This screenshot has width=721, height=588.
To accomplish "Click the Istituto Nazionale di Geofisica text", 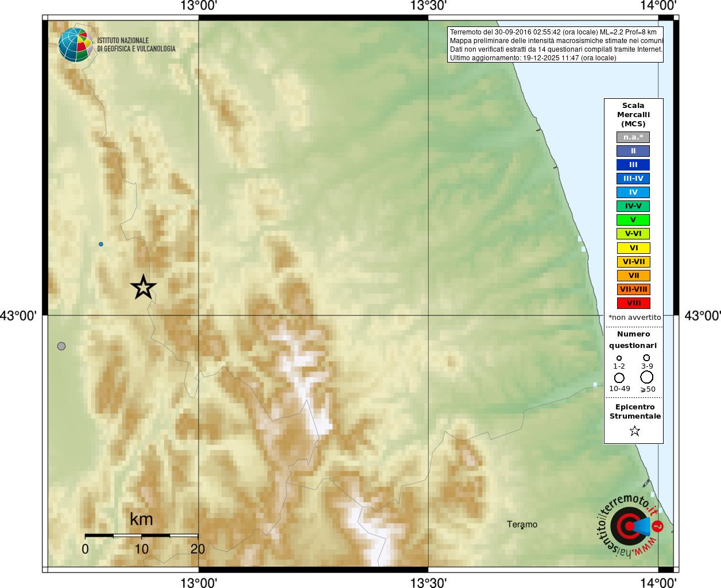I will pyautogui.click(x=136, y=45).
